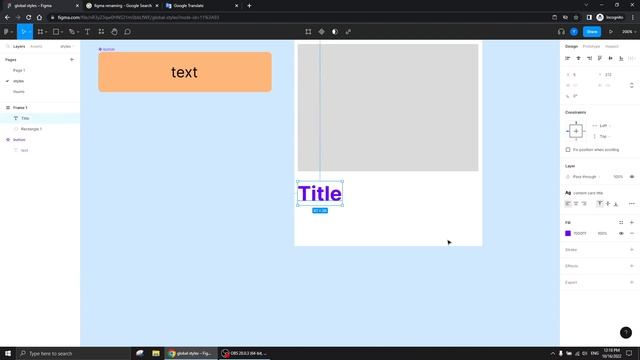Select the Rectangle shape tool
The width and height of the screenshot is (640, 360).
(56, 31)
